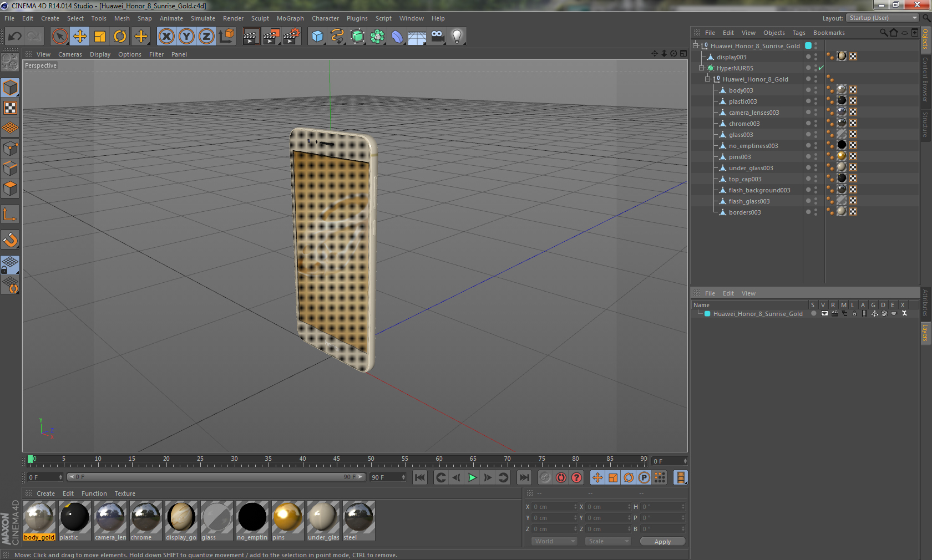Select the Points mode icon
The image size is (932, 560).
[x=10, y=149]
